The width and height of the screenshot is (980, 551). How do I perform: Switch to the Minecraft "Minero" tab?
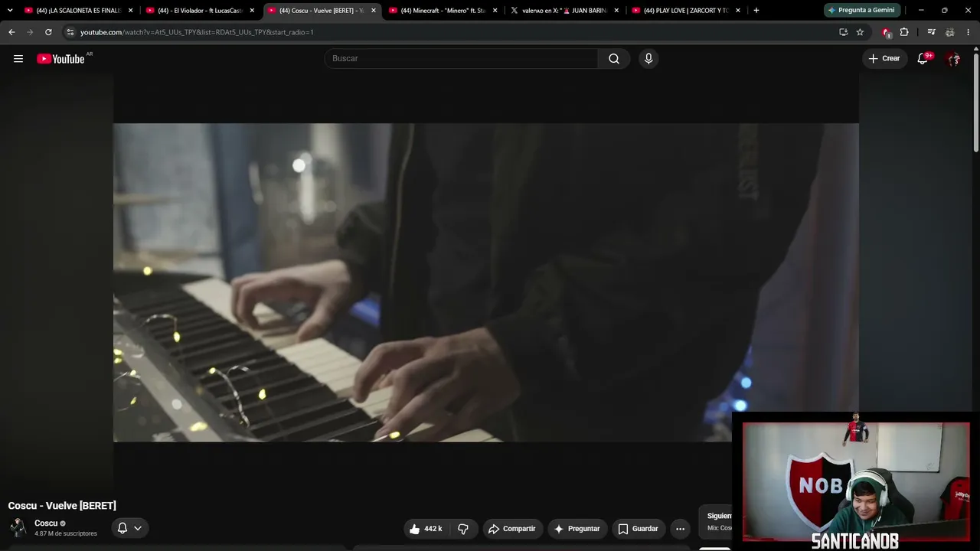coord(443,11)
